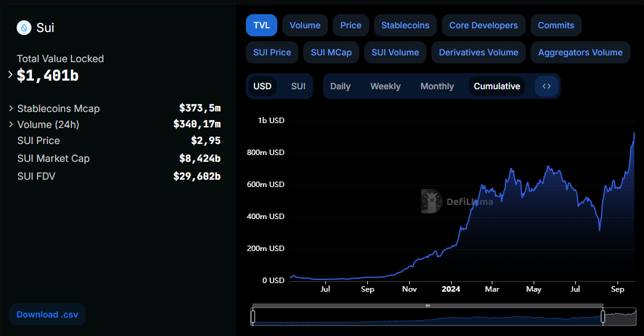Download the .csv data file
Viewport: 644px width, 336px height.
click(47, 314)
